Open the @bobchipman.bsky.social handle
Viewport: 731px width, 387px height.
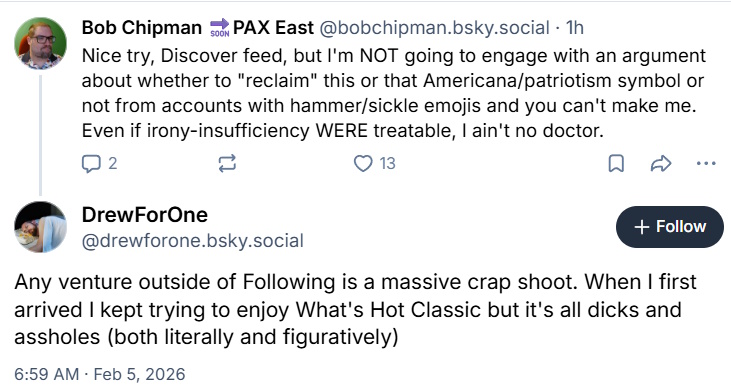pyautogui.click(x=434, y=28)
